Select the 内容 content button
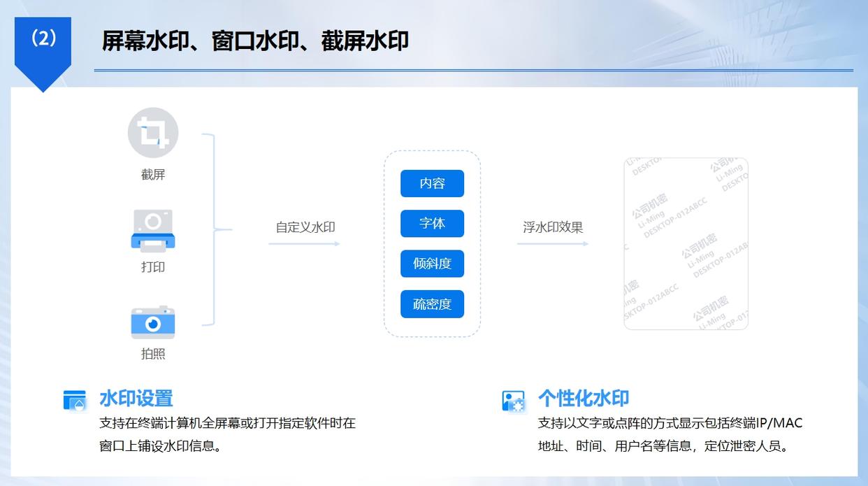The height and width of the screenshot is (486, 868). 432,183
